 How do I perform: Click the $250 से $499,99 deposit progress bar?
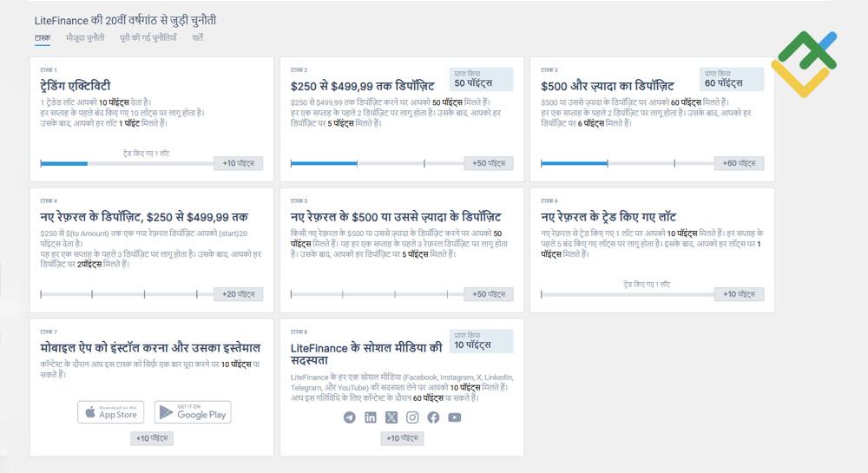click(377, 164)
